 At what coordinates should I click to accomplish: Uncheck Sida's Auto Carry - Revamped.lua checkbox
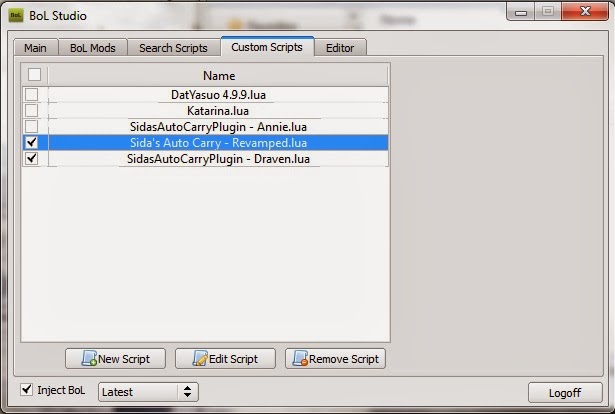pos(31,142)
